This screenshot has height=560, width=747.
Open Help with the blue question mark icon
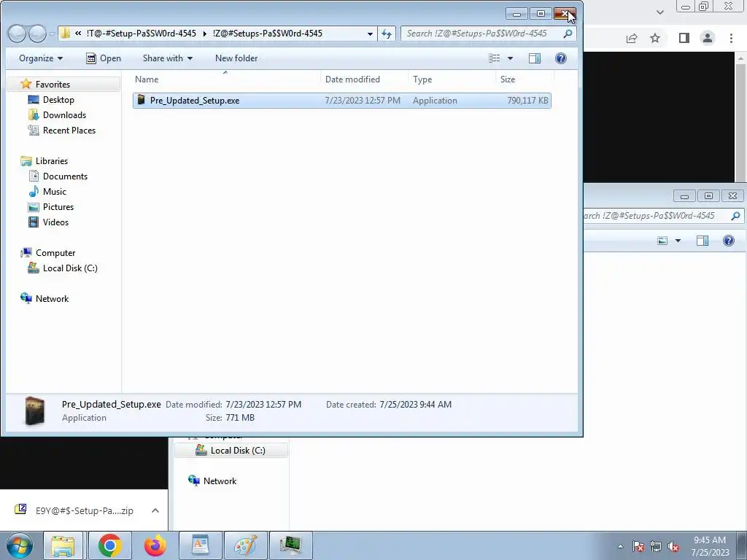(561, 58)
